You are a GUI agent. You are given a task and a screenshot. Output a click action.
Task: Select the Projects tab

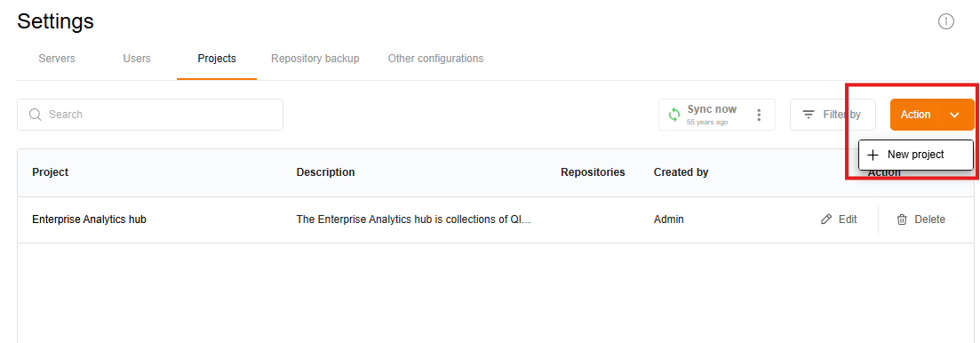217,59
